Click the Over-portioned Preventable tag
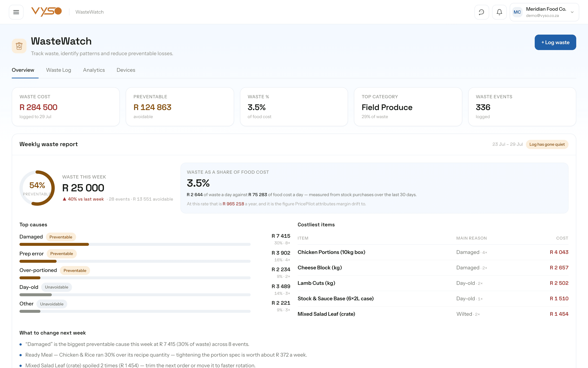The image size is (588, 368). [x=75, y=270]
